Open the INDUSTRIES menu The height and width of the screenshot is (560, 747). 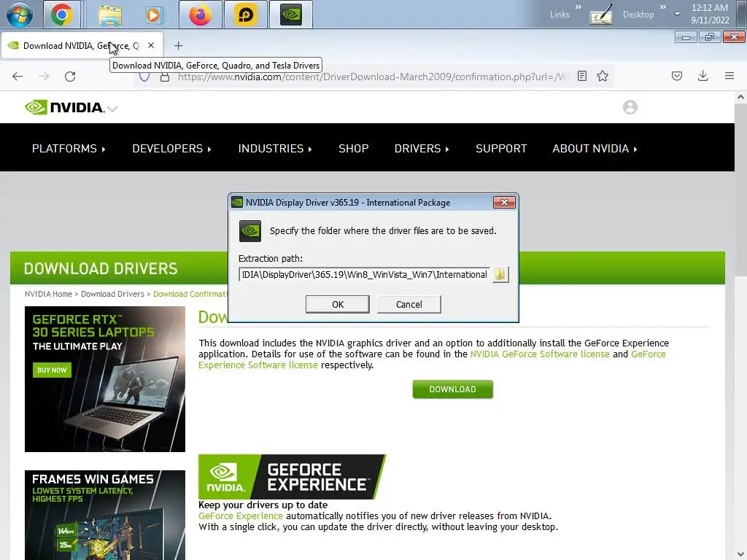[x=275, y=149]
